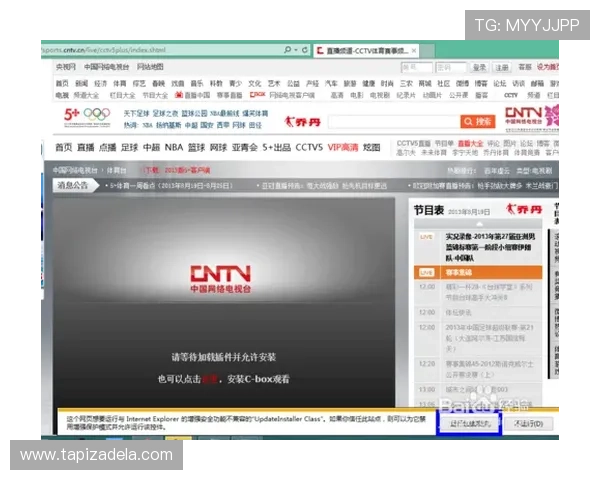Click the 爆笑体育 program link
The image size is (600, 480).
click(x=255, y=113)
